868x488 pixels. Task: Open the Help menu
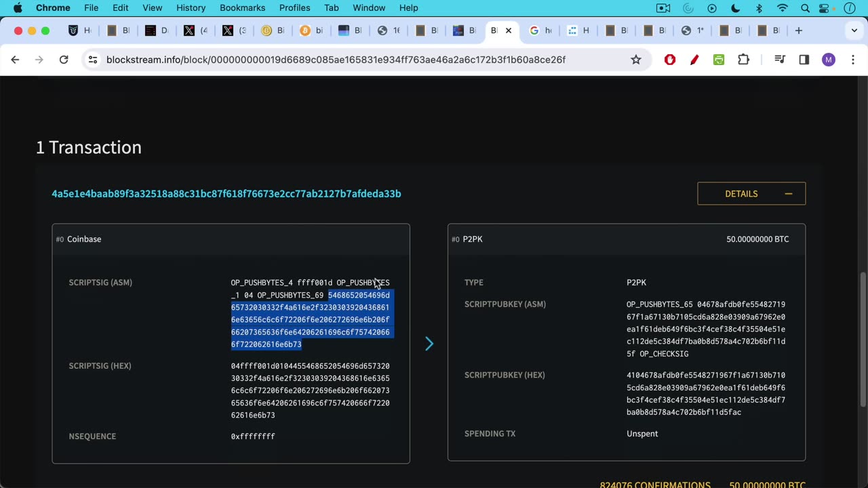click(408, 7)
